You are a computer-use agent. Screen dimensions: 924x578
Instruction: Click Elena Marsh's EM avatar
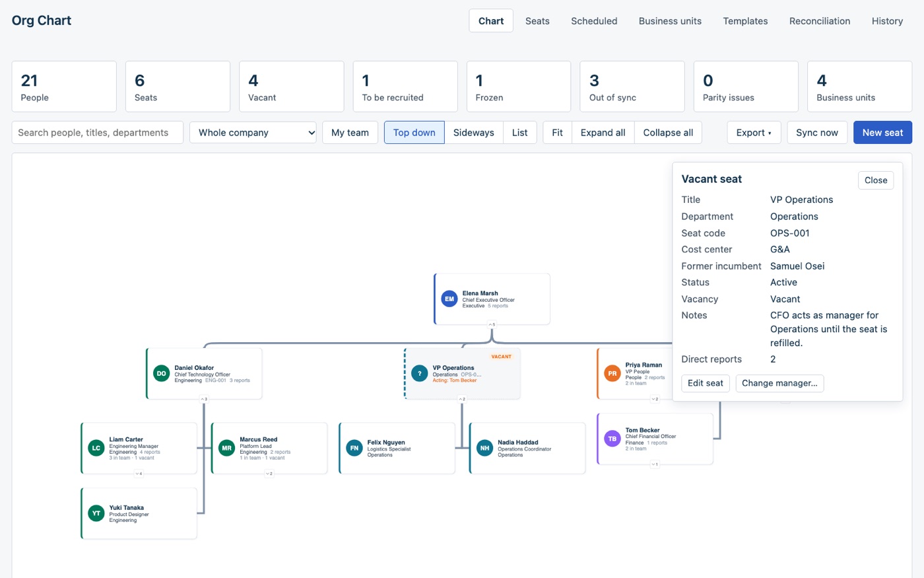click(449, 299)
